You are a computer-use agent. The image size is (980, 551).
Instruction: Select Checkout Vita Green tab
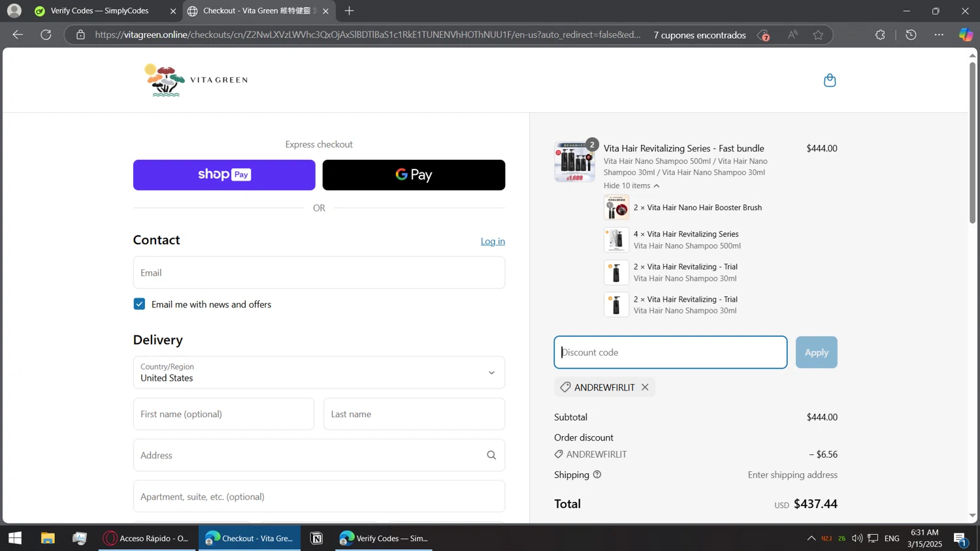point(259,11)
